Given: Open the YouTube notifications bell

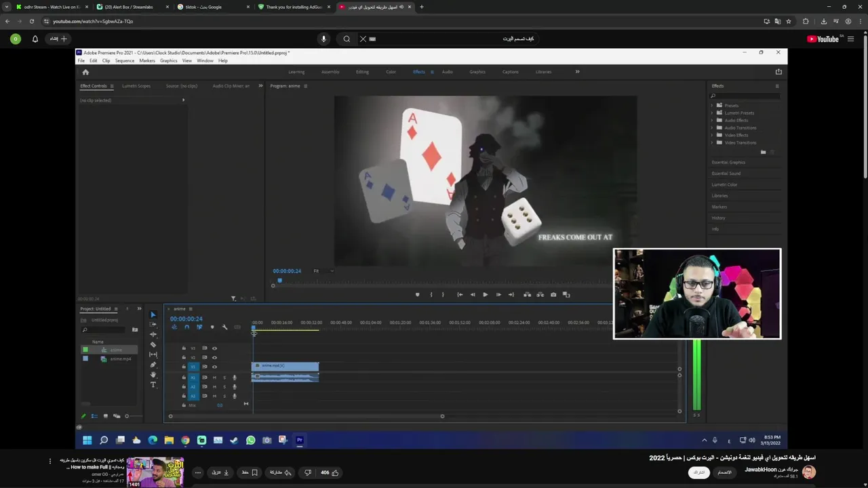Looking at the screenshot, I should click(x=35, y=39).
